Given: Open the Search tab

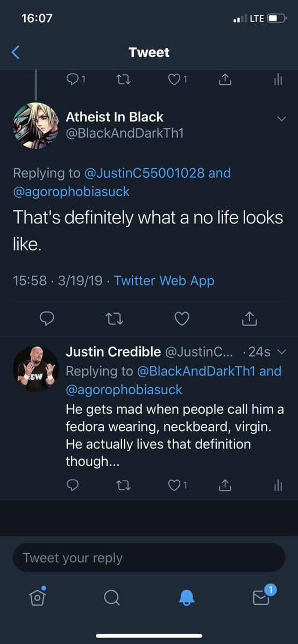Looking at the screenshot, I should [111, 598].
